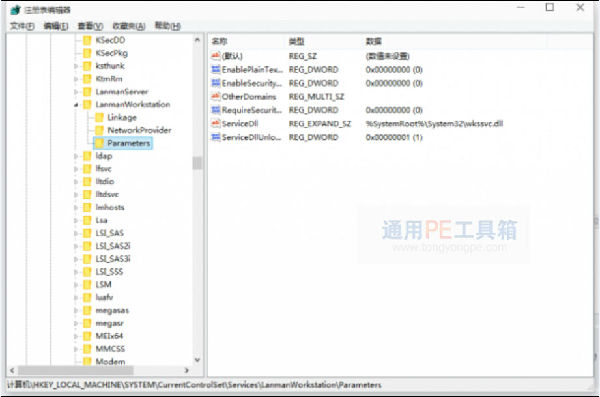Click the Lsa folder icon
Viewport: 600px width, 397px height.
pyautogui.click(x=87, y=221)
